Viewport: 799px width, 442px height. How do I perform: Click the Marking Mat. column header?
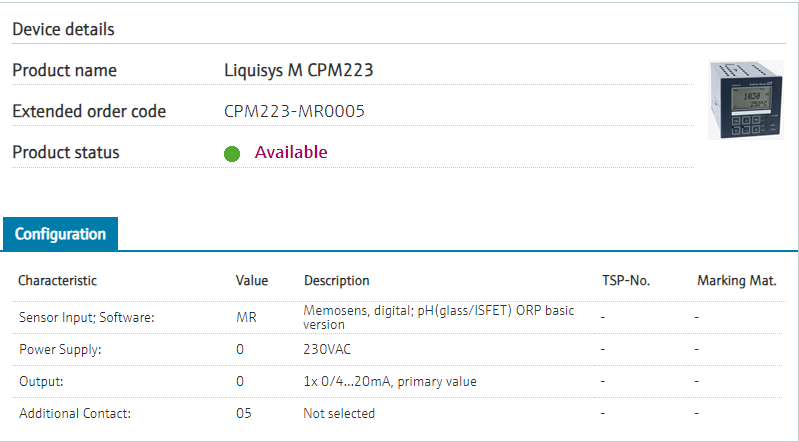(737, 281)
